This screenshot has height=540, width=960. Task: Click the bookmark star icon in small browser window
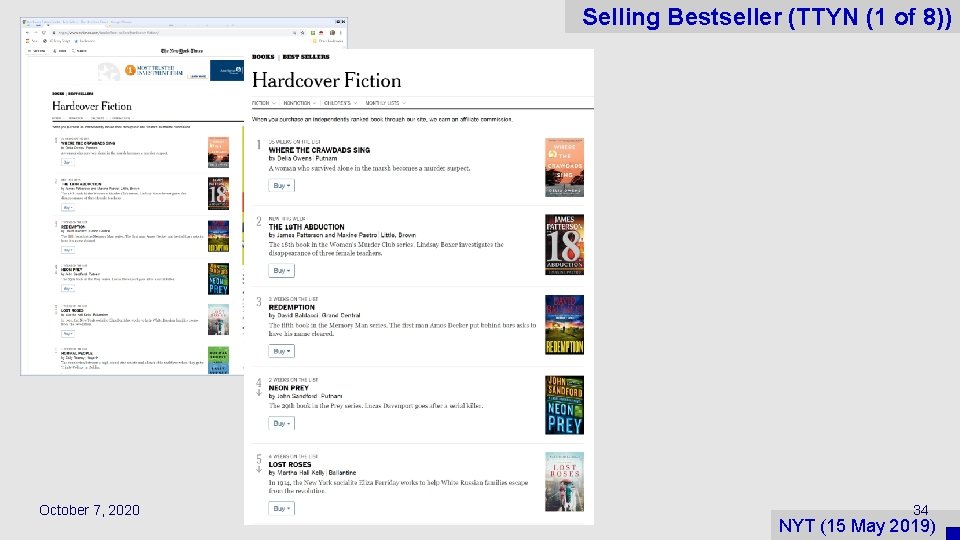[x=302, y=32]
